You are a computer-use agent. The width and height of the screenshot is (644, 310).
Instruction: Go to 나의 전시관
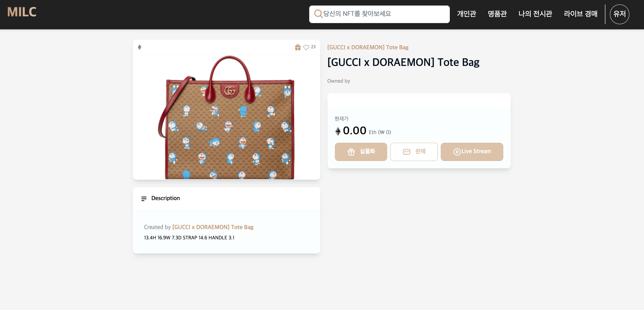coord(535,14)
